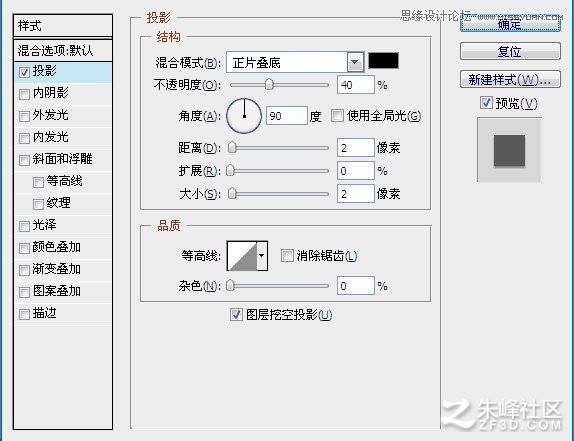This screenshot has width=574, height=441.
Task: Uncheck 图层挖空投影 layer knocks out shadow
Action: point(236,314)
